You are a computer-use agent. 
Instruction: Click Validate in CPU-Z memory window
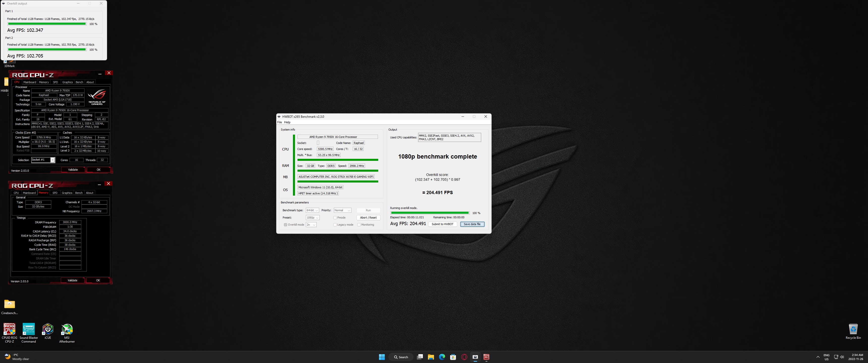click(x=72, y=281)
